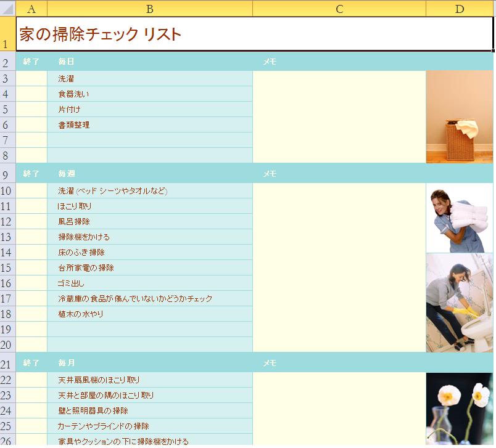Click the laundry basket picture
This screenshot has width=496, height=448.
pos(460,117)
